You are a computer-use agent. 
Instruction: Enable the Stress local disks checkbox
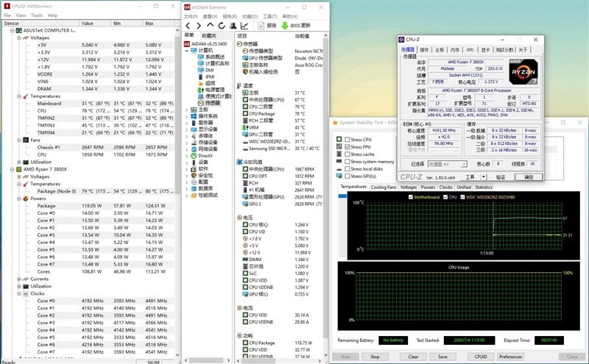(348, 169)
